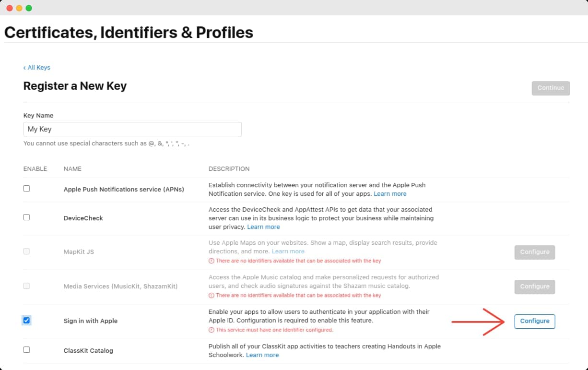Configure Sign in with Apple
588x370 pixels.
point(534,321)
